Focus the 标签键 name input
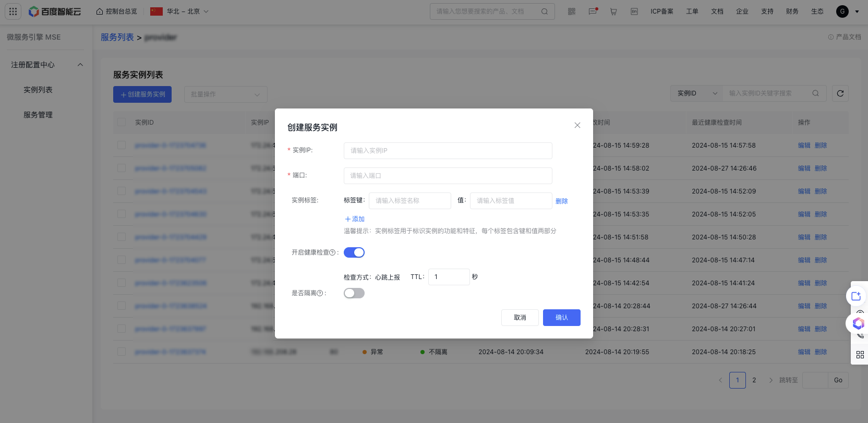This screenshot has height=423, width=868. pyautogui.click(x=410, y=201)
